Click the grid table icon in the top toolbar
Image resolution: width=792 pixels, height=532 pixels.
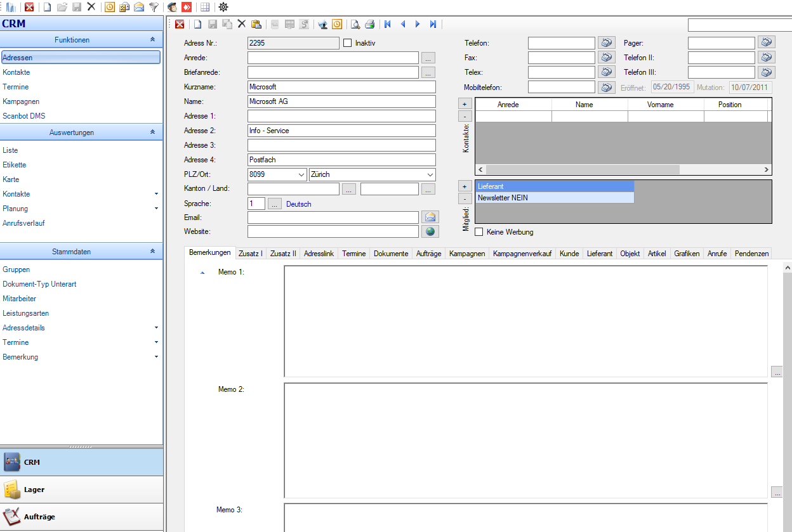[204, 7]
